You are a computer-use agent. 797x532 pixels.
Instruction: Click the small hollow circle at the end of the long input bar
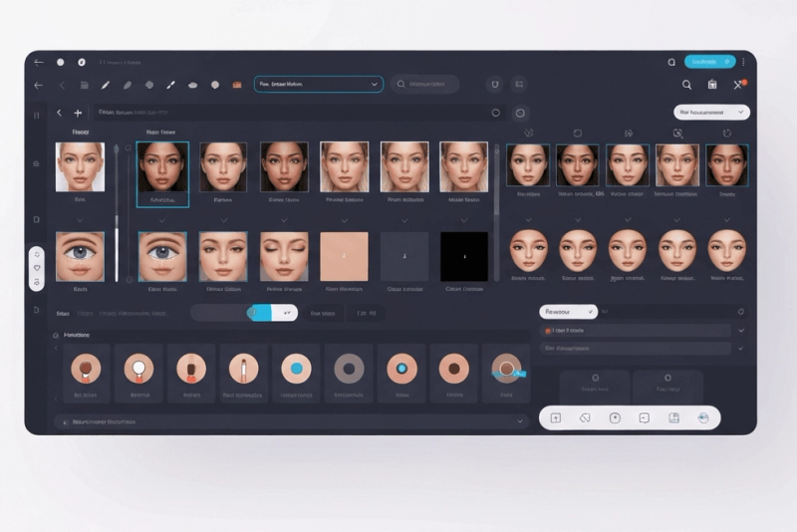click(495, 113)
